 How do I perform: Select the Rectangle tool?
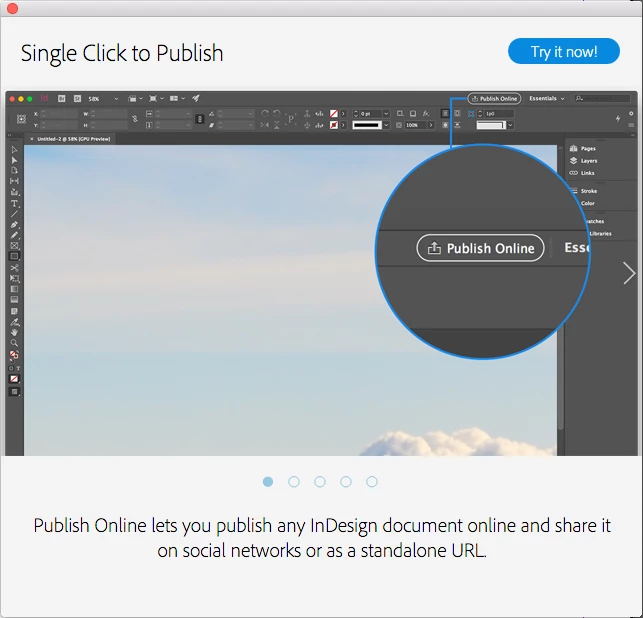pyautogui.click(x=14, y=257)
